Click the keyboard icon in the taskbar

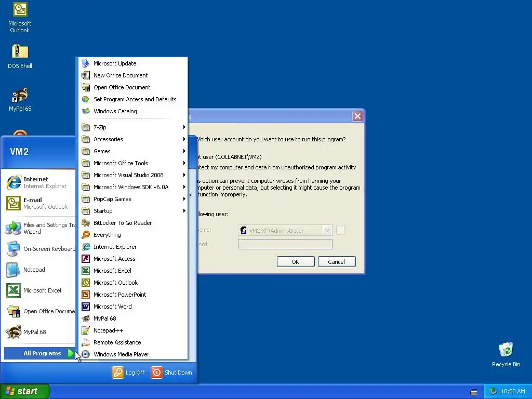click(x=474, y=392)
